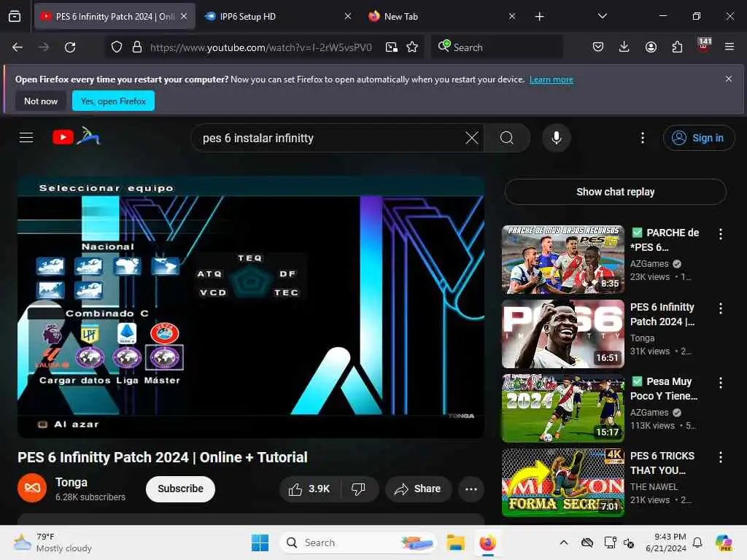The image size is (747, 560).
Task: Open more actions ellipsis under video
Action: [x=471, y=489]
